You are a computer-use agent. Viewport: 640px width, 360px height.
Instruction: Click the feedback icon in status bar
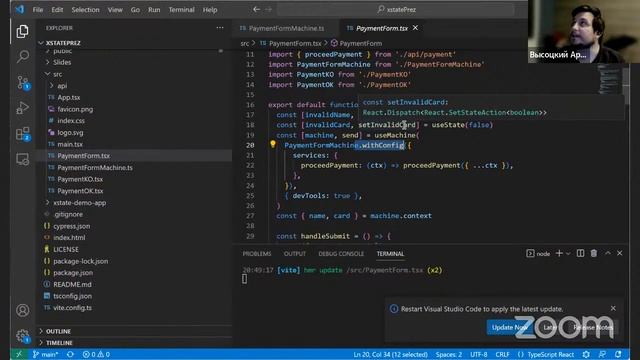602,354
